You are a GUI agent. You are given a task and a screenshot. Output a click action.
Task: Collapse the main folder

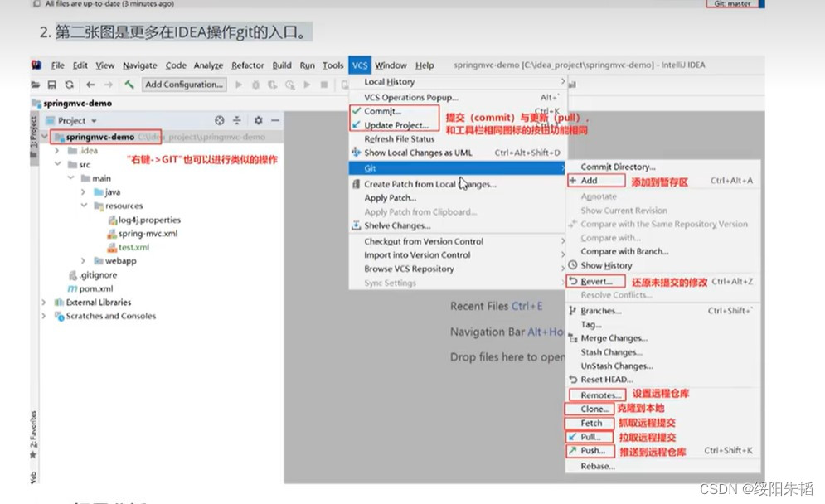coord(70,178)
